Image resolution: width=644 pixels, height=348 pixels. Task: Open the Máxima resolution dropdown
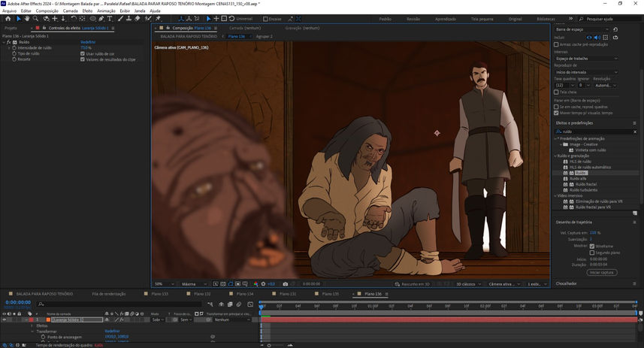click(x=194, y=284)
